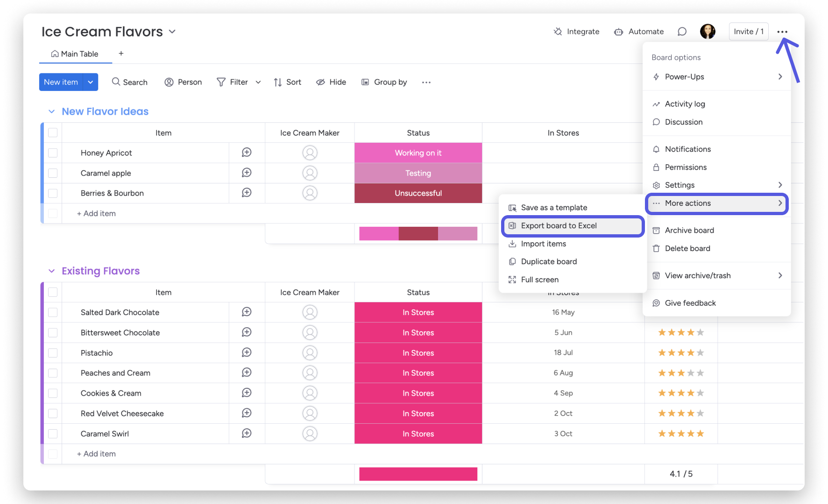Image resolution: width=828 pixels, height=504 pixels.
Task: Select Duplicate board from submenu
Action: click(549, 262)
